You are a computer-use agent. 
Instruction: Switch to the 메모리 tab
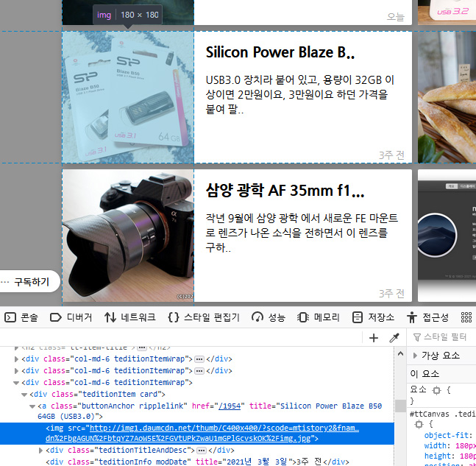(x=318, y=317)
